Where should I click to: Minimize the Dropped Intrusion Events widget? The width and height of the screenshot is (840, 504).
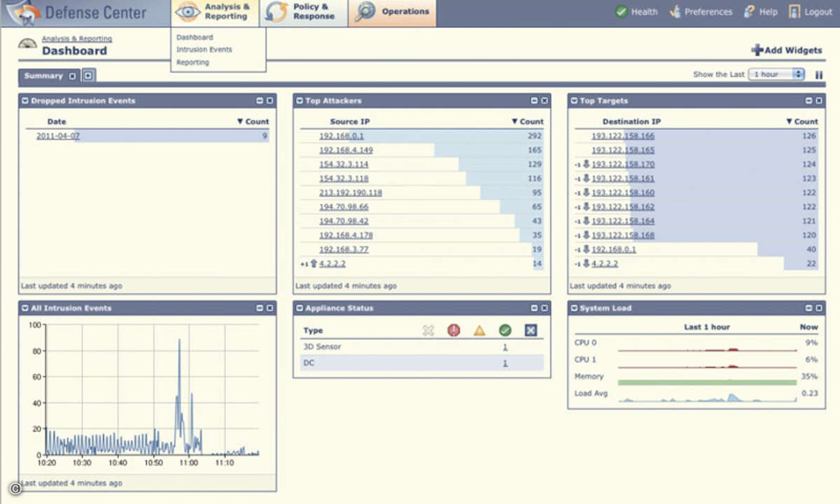coord(260,101)
